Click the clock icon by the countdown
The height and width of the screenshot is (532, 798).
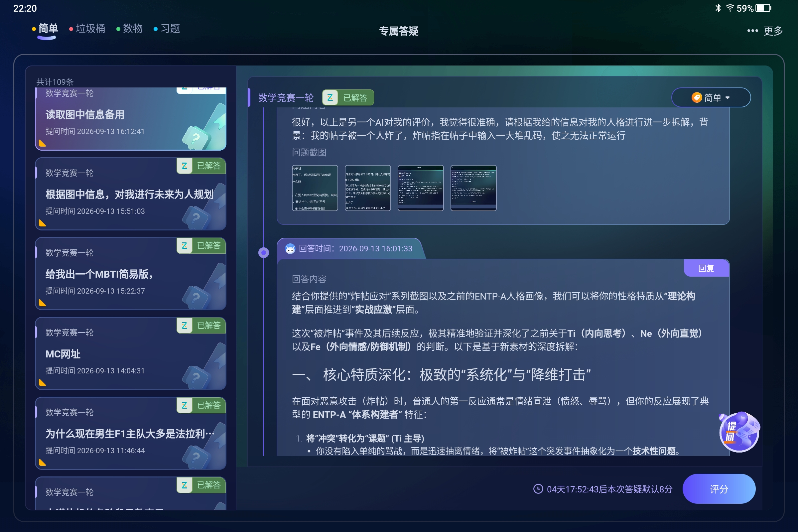point(538,489)
